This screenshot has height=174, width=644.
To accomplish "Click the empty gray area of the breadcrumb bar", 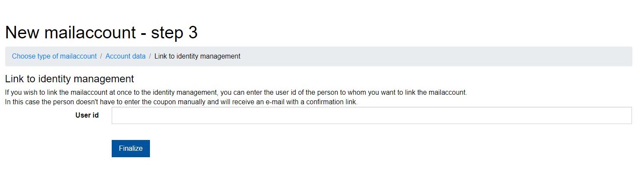I will point(430,56).
